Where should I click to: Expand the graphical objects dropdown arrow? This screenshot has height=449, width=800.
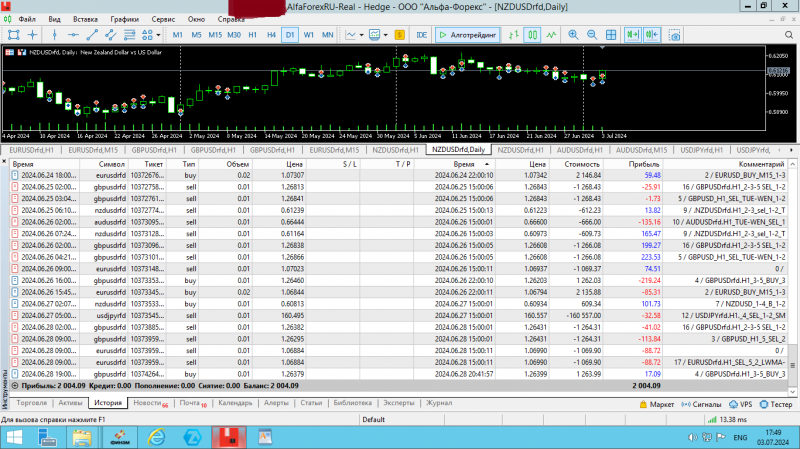[x=158, y=35]
